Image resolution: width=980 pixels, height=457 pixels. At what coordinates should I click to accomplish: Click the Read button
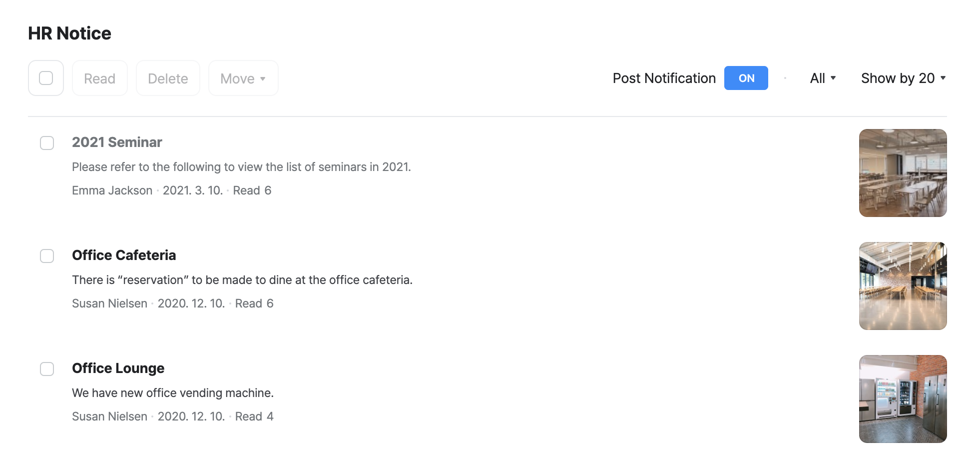click(100, 78)
